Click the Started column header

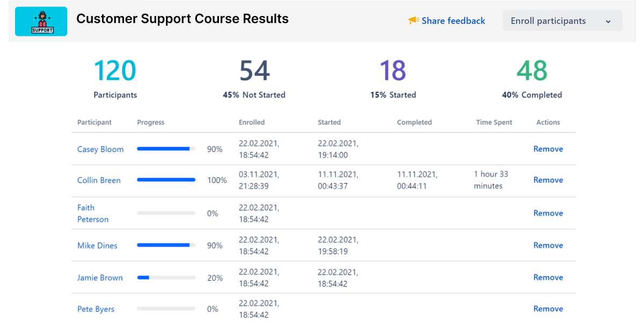point(329,122)
